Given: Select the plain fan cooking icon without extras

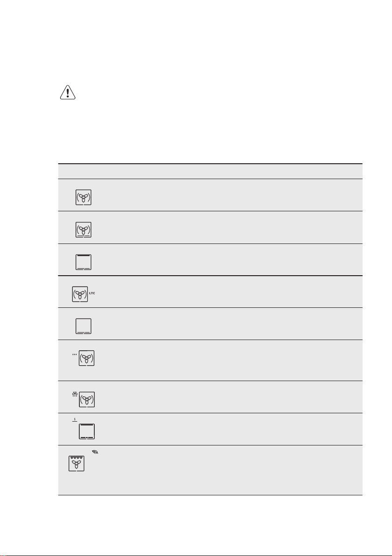Looking at the screenshot, I should tap(83, 197).
